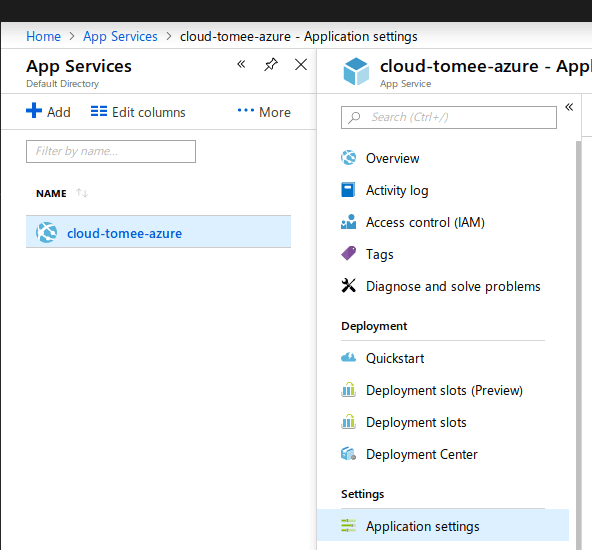Collapse the resource menu sidebar
Viewport: 592px width, 550px height.
(569, 107)
